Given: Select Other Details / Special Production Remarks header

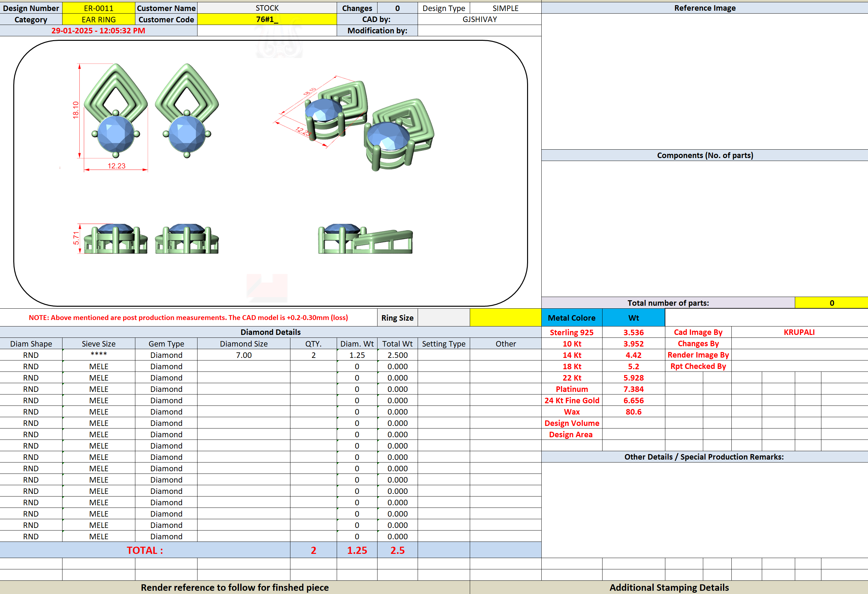Looking at the screenshot, I should [x=705, y=457].
